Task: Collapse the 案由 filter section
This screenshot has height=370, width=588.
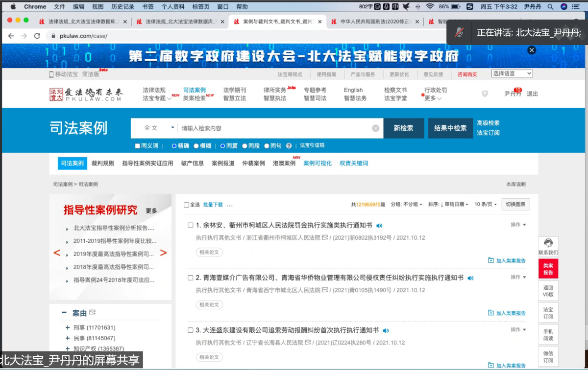Action: [x=64, y=313]
